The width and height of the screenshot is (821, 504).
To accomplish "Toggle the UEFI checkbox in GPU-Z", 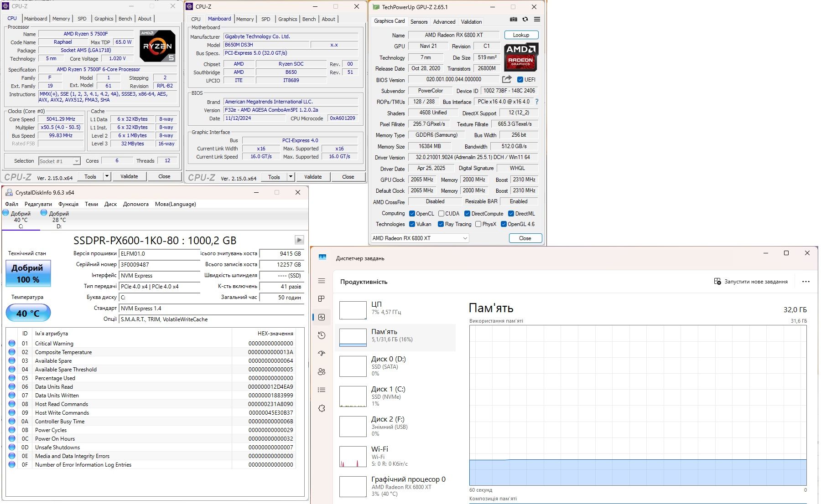I will coord(520,80).
